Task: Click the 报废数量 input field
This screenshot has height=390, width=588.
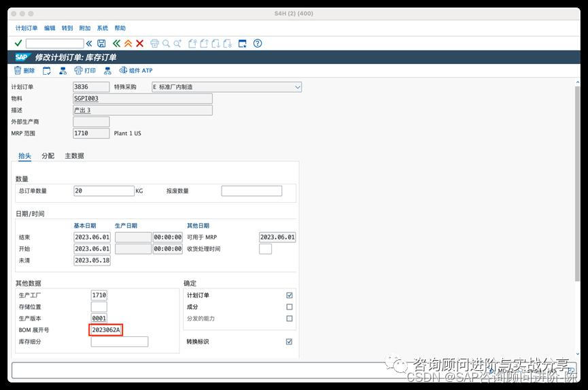Action: coord(252,191)
